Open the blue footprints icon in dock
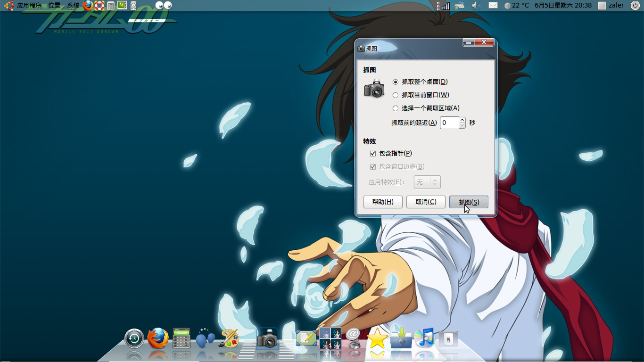Image resolution: width=644 pixels, height=362 pixels. click(x=205, y=338)
